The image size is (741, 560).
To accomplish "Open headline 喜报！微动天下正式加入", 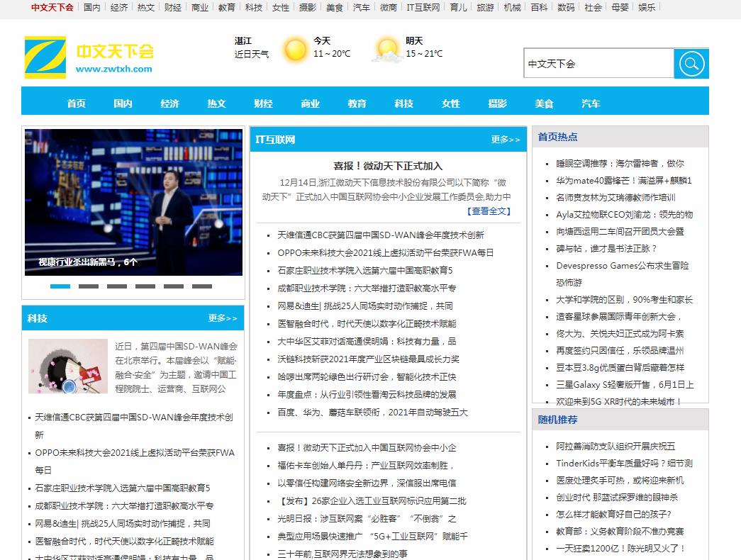I will (388, 166).
